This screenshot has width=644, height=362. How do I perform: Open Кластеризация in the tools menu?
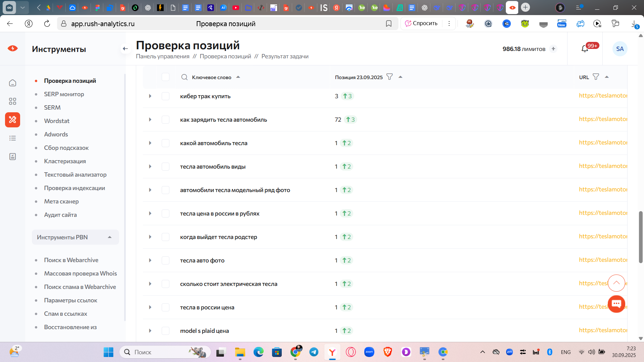[x=65, y=161]
